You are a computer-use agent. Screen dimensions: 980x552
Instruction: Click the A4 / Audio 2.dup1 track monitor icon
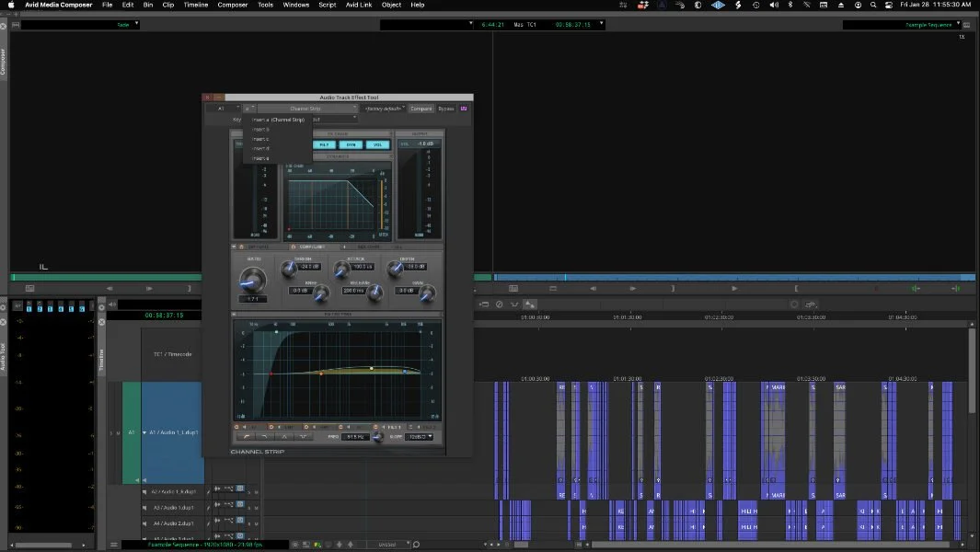click(x=144, y=523)
